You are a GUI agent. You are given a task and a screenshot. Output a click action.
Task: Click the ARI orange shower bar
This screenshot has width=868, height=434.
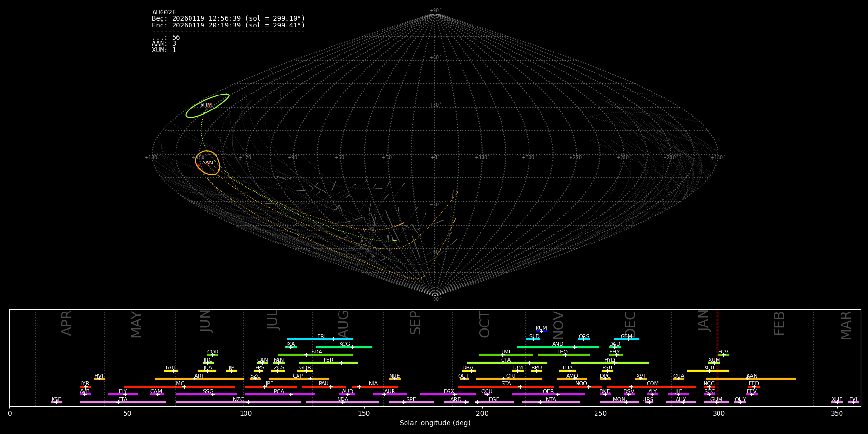(200, 379)
